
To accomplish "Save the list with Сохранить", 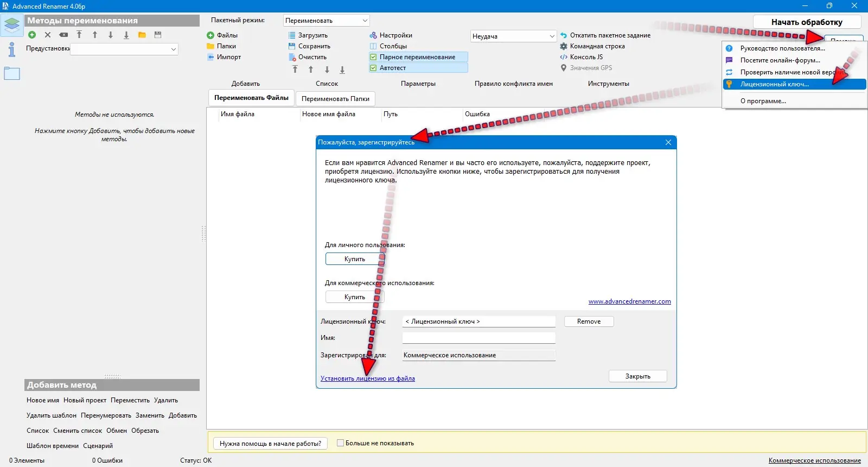I will pos(309,46).
